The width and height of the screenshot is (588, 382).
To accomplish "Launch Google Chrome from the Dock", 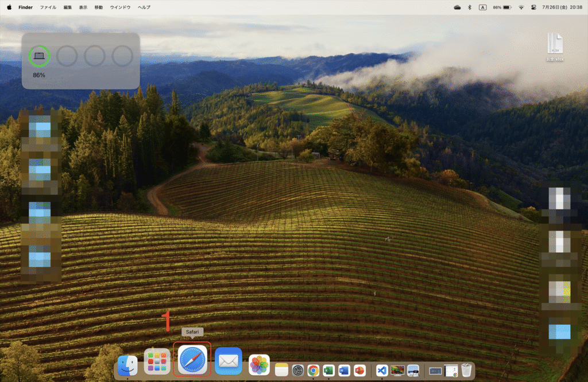I will tap(313, 371).
